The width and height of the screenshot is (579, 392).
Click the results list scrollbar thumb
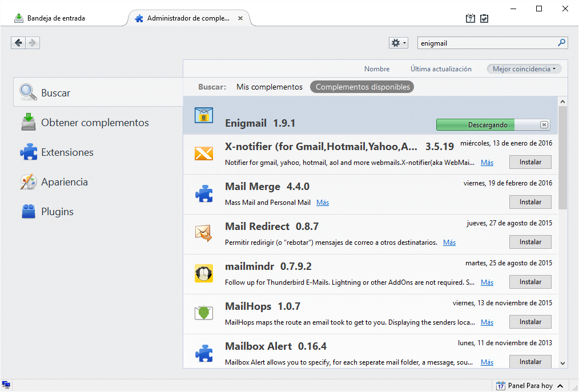[563, 158]
